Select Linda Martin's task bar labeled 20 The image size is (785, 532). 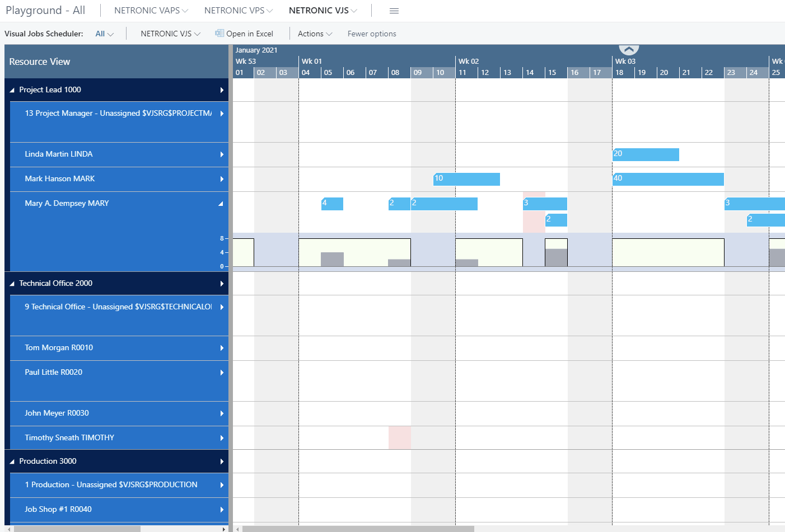pos(646,154)
